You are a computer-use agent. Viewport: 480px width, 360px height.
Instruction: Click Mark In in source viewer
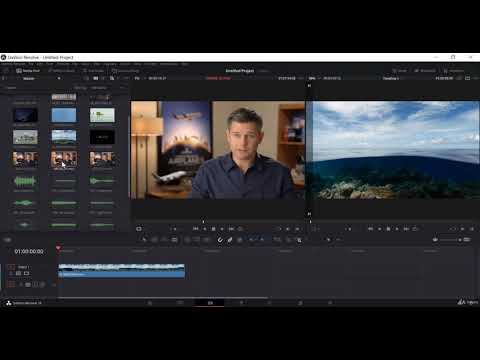(288, 229)
